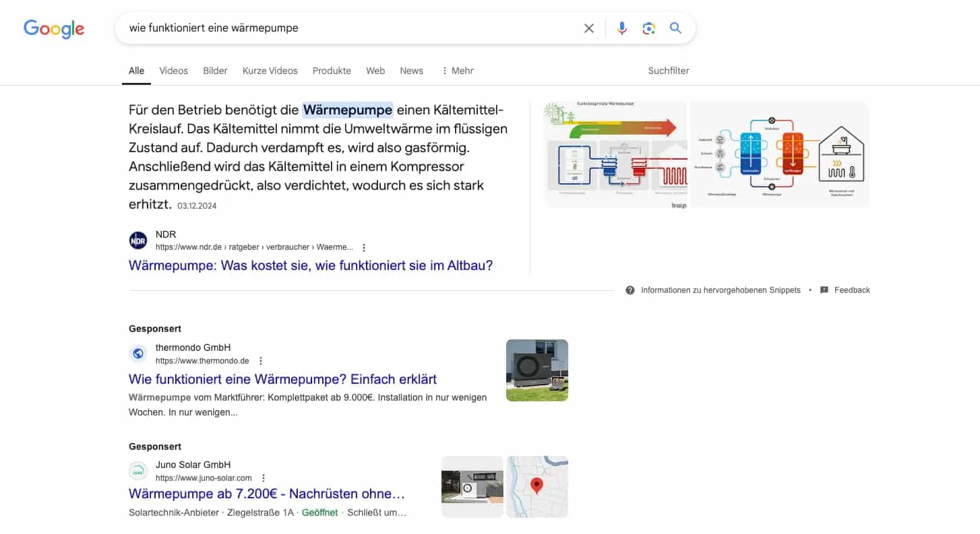Click the snippet date 03.12.2024
980x534 pixels.
[197, 205]
